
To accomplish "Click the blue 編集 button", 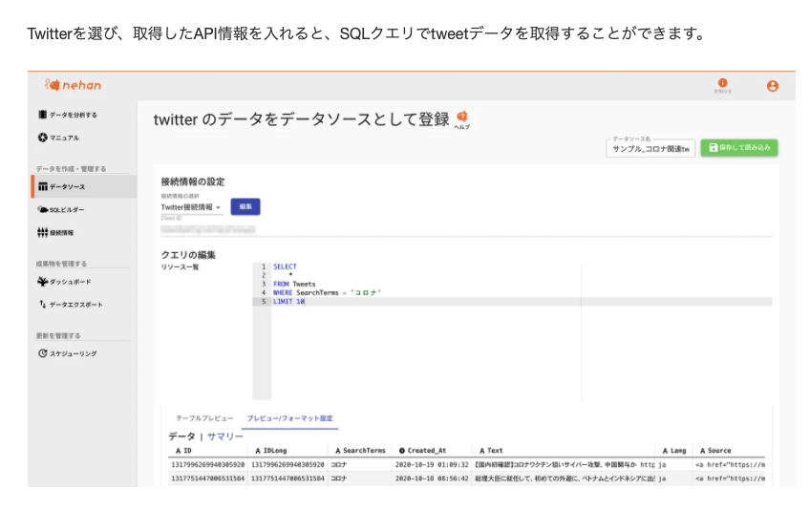I will click(245, 206).
